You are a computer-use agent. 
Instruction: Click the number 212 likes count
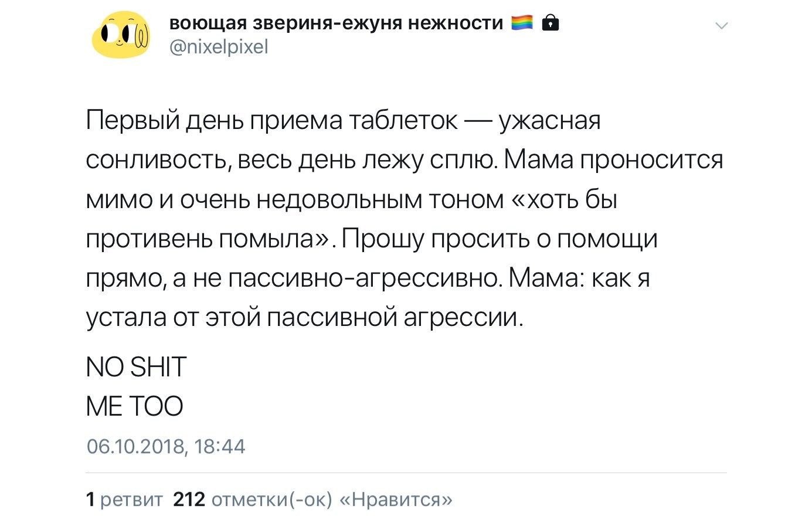(x=189, y=499)
